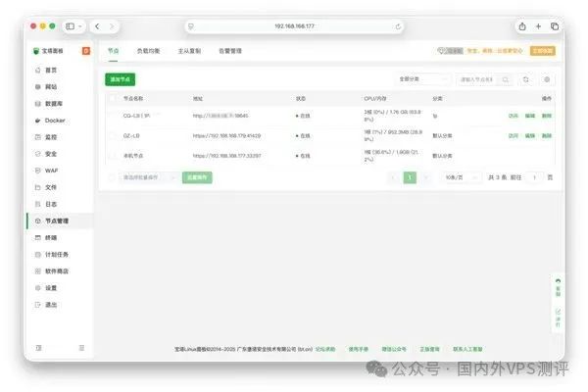The width and height of the screenshot is (588, 392).
Task: Tick the checkbox beside the batch operation selector
Action: pyautogui.click(x=112, y=177)
